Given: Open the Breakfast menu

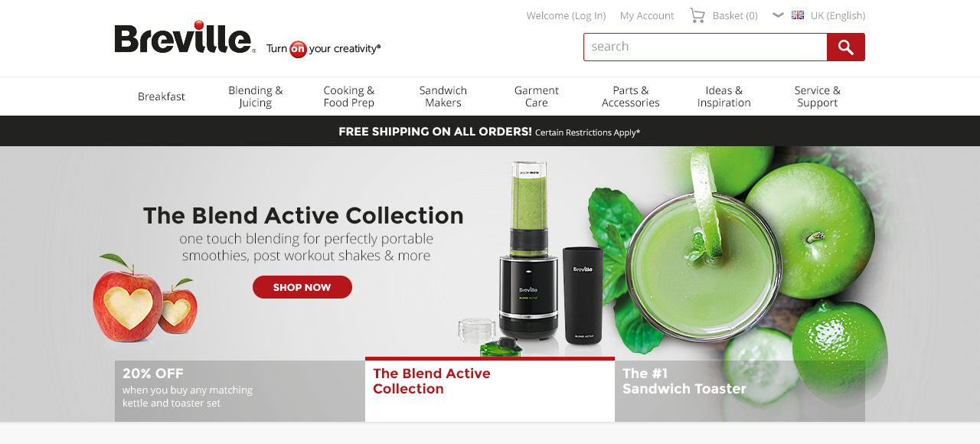Looking at the screenshot, I should [x=162, y=96].
